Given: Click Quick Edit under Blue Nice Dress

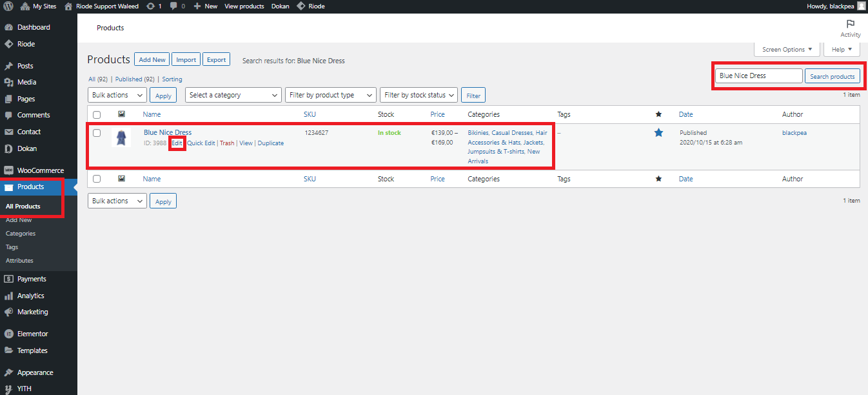Looking at the screenshot, I should tap(201, 143).
